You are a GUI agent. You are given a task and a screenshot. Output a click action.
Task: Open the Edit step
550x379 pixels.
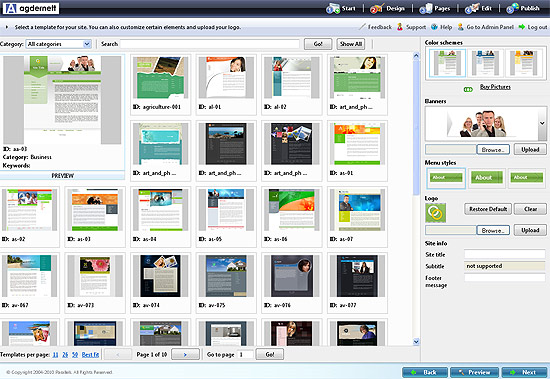pyautogui.click(x=478, y=8)
